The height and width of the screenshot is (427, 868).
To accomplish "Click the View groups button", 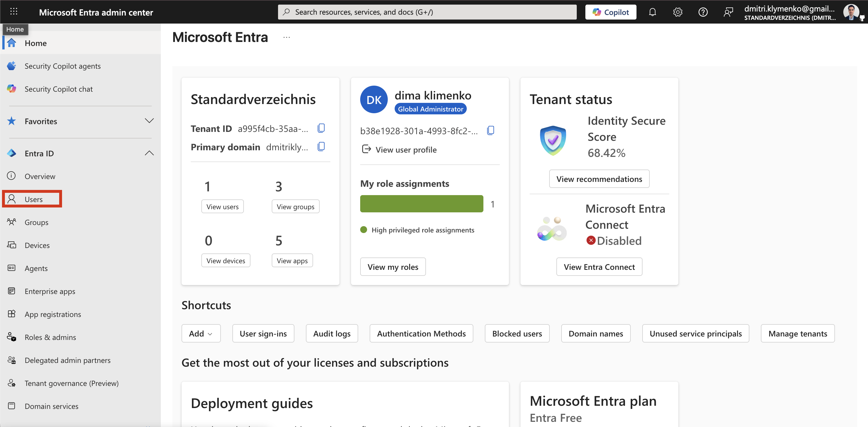I will pos(296,207).
